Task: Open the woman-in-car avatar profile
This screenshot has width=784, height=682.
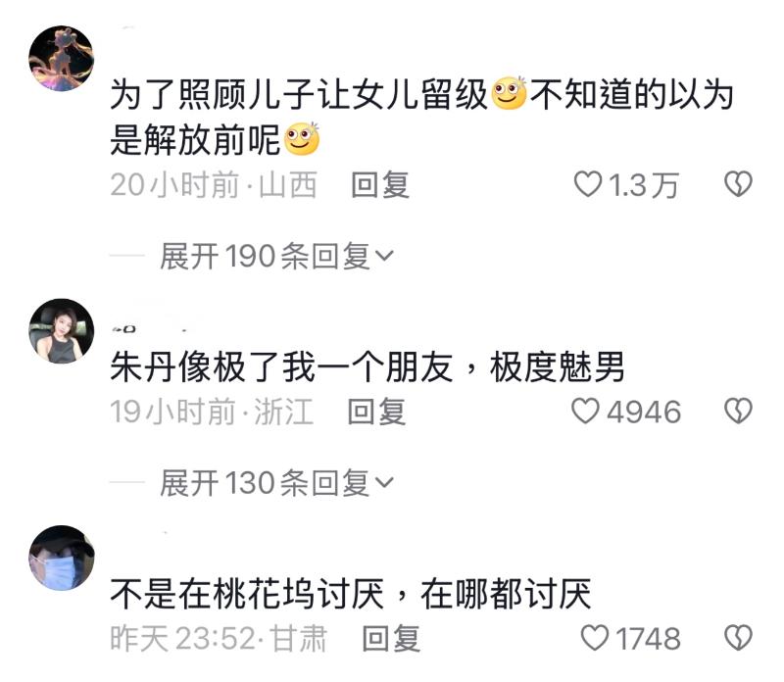Action: 61,331
